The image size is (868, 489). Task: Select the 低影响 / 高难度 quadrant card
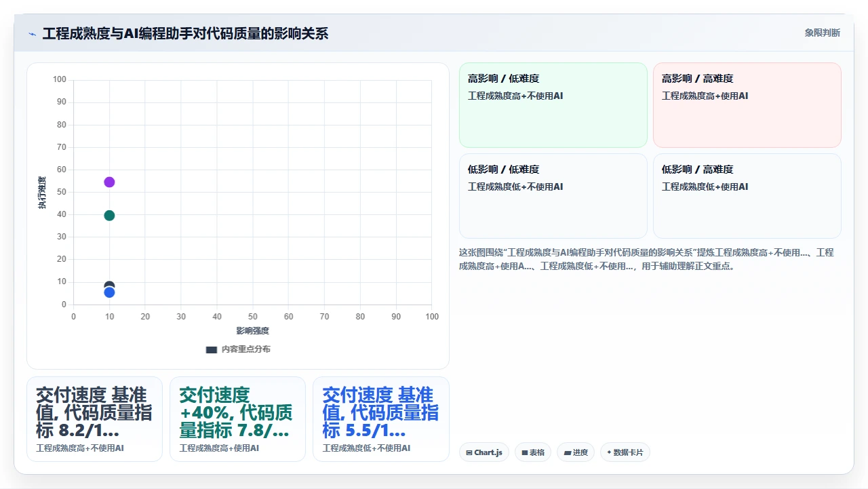pyautogui.click(x=747, y=196)
